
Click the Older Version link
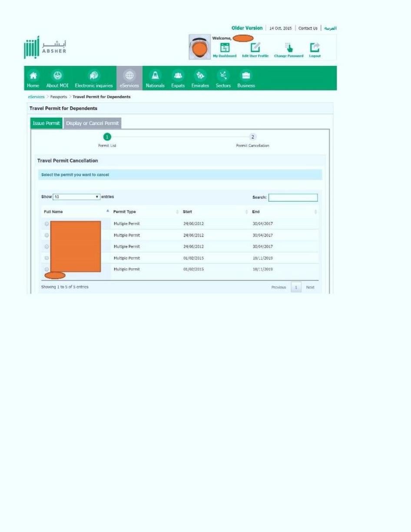click(247, 28)
